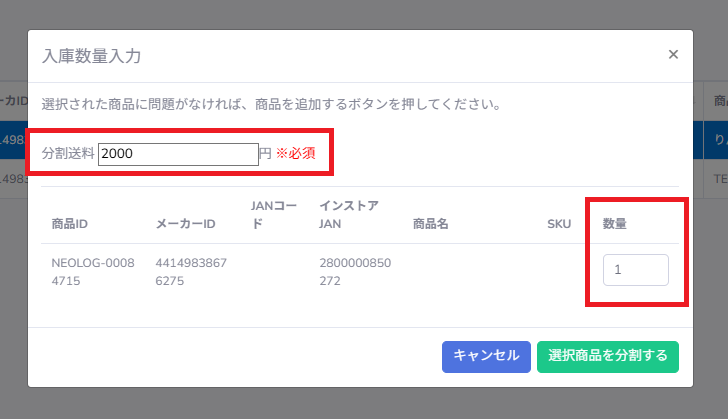This screenshot has width=728, height=419.
Task: Select the NEOLOG-00084715 product ID cell
Action: pyautogui.click(x=93, y=272)
